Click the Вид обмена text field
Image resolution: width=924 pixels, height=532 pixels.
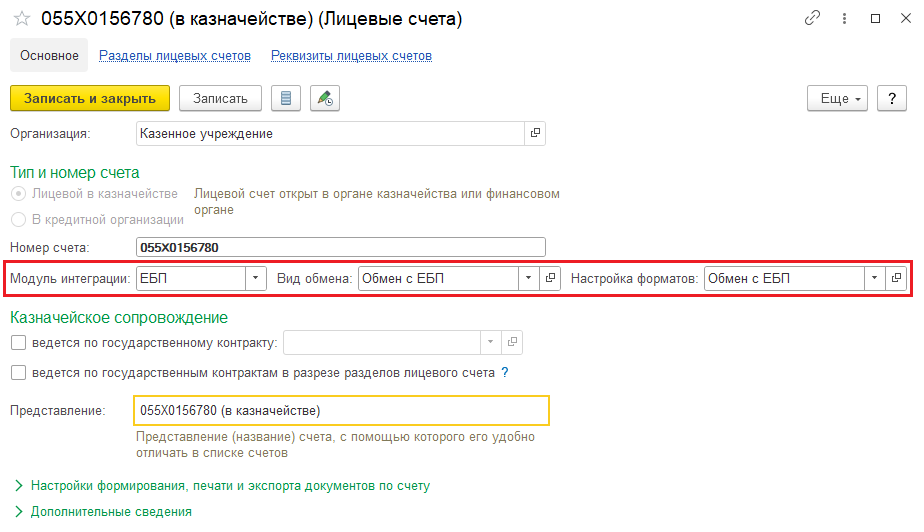pyautogui.click(x=438, y=278)
